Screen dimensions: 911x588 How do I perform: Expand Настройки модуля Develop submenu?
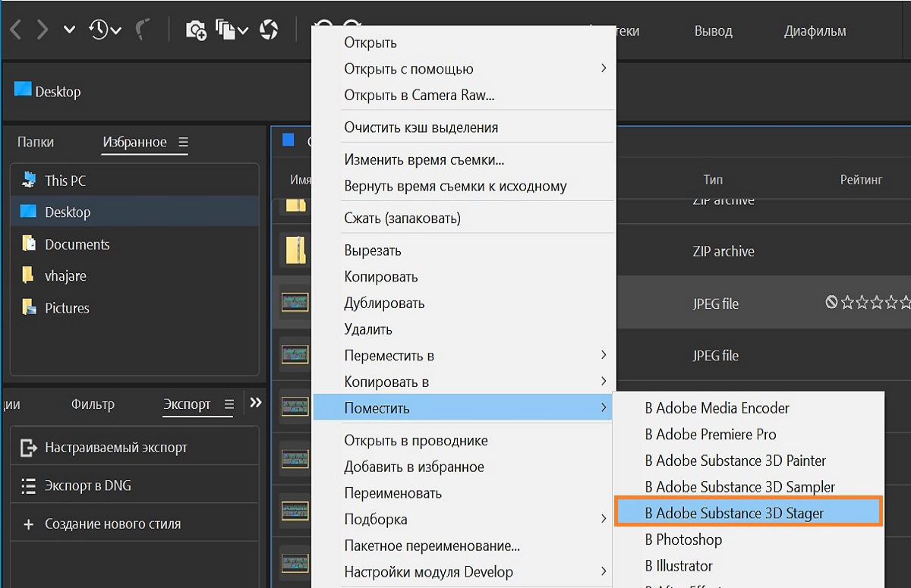(x=462, y=571)
